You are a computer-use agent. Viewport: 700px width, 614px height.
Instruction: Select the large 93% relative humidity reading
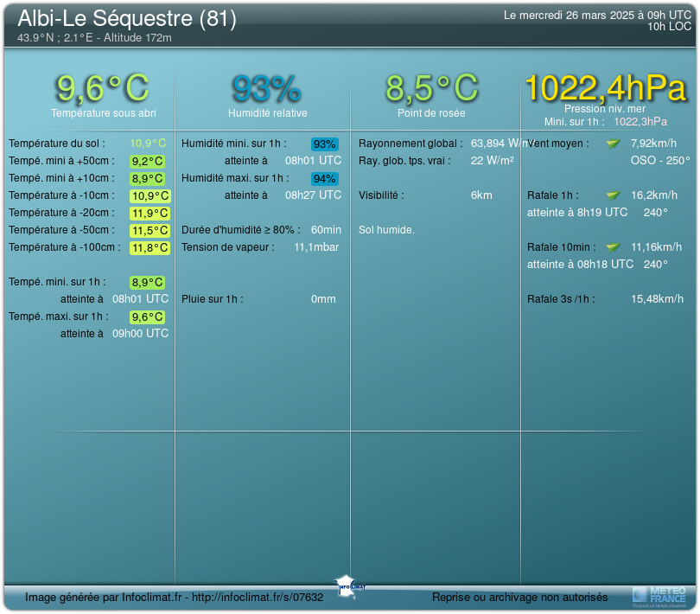coord(266,88)
